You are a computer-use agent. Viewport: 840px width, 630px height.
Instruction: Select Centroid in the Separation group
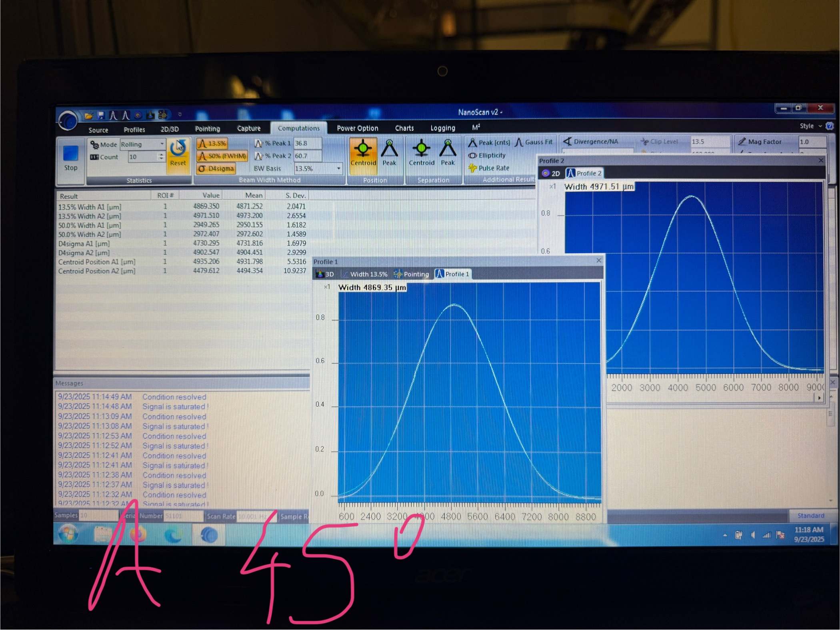coord(421,153)
